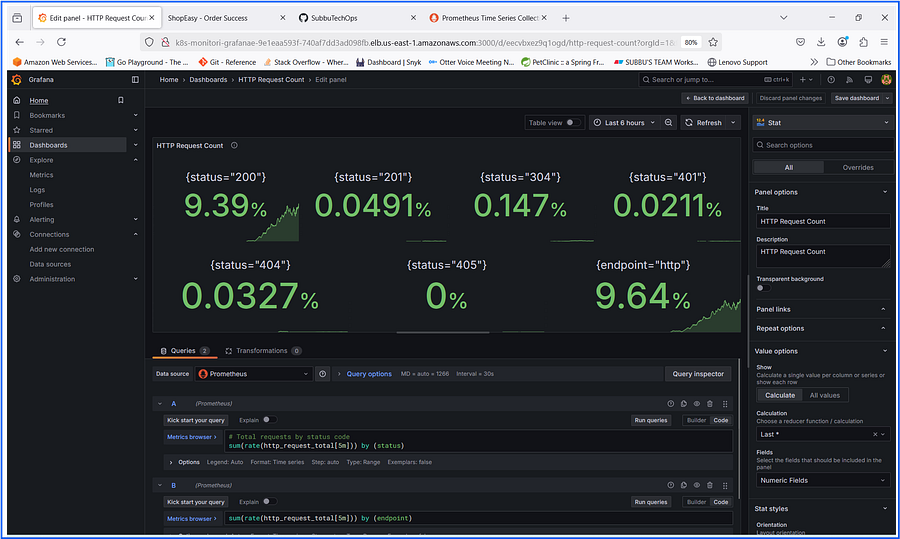Enable the Transparent background switch
The height and width of the screenshot is (539, 900).
coord(763,288)
